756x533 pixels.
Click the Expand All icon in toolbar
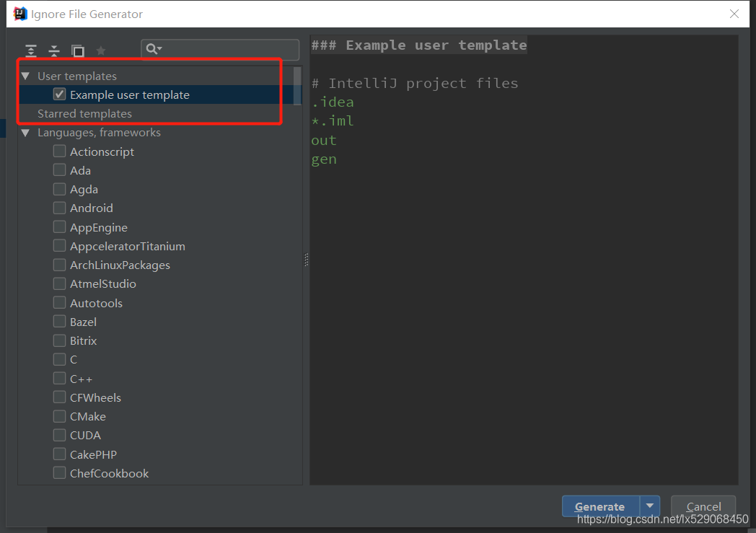click(30, 50)
